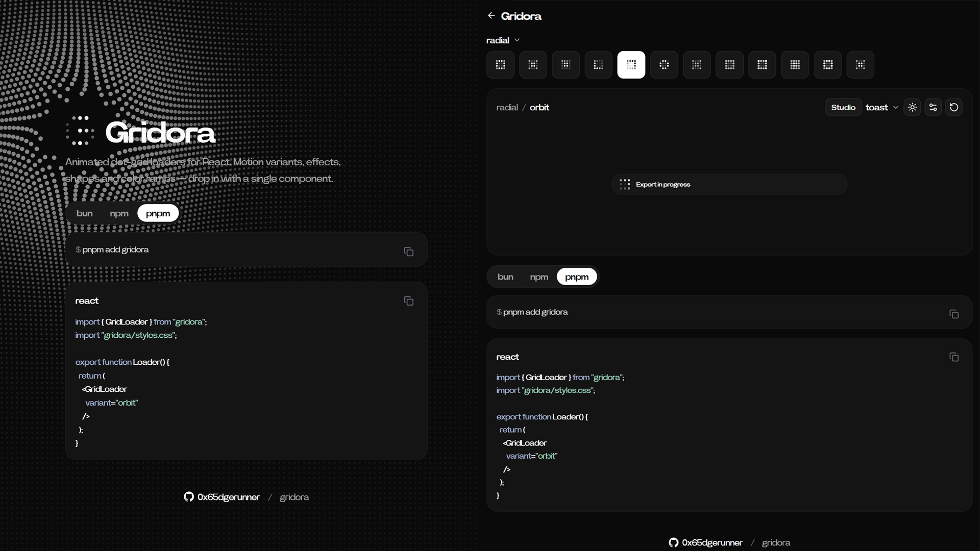Open the Studio button
The height and width of the screenshot is (551, 980).
(x=843, y=107)
